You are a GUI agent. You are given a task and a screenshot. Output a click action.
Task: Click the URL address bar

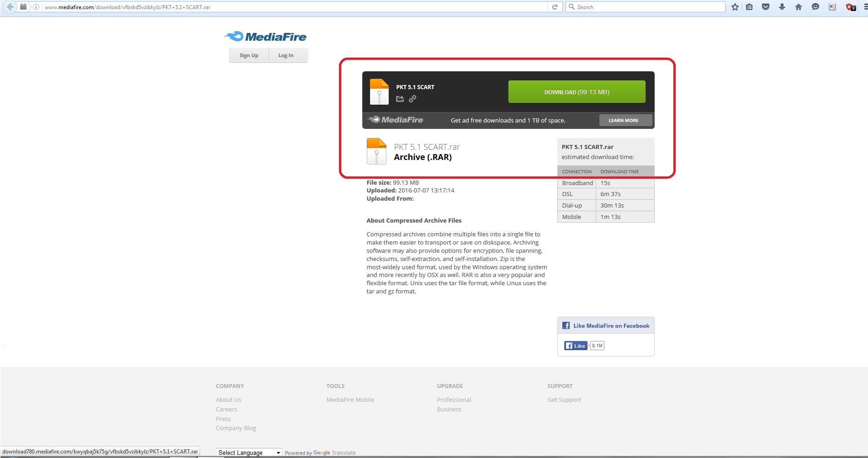(x=292, y=7)
